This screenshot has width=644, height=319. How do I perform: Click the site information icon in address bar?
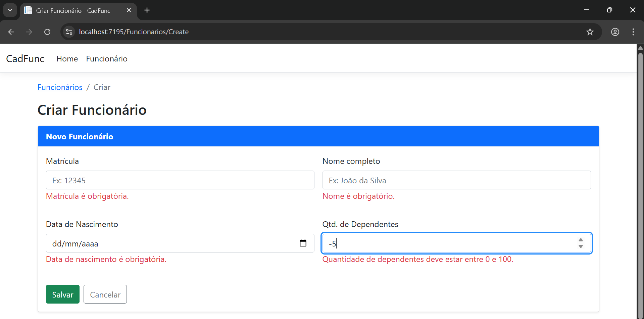coord(69,32)
